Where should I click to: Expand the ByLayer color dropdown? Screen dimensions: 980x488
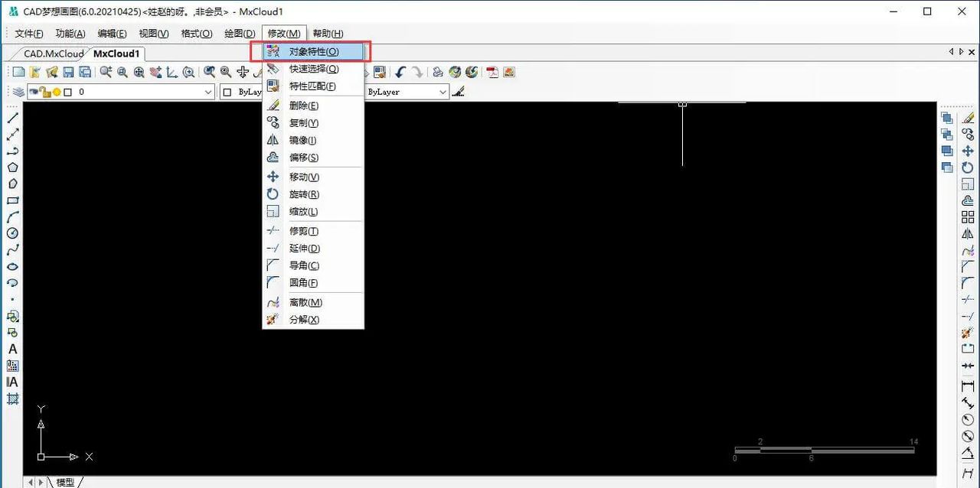[245, 92]
